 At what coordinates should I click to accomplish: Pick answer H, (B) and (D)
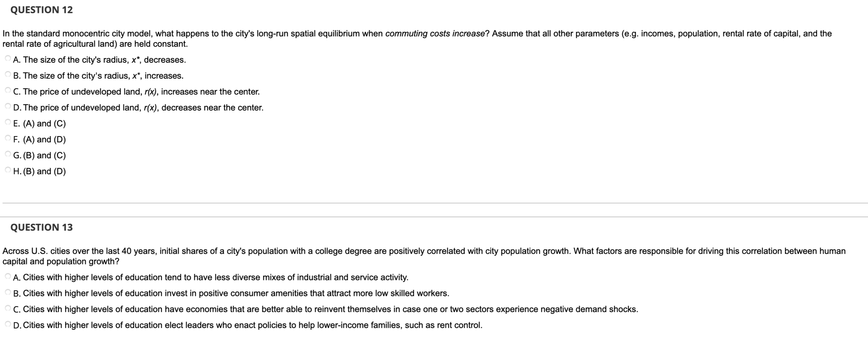point(8,169)
